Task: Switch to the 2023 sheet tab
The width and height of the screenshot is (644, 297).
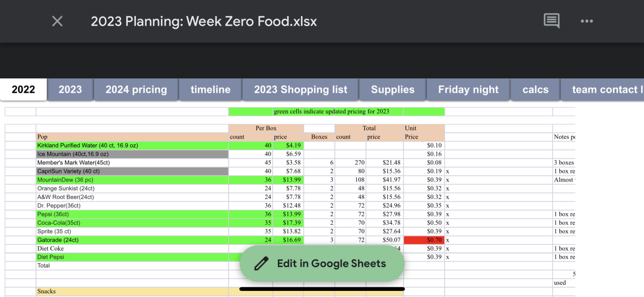Action: [x=70, y=89]
